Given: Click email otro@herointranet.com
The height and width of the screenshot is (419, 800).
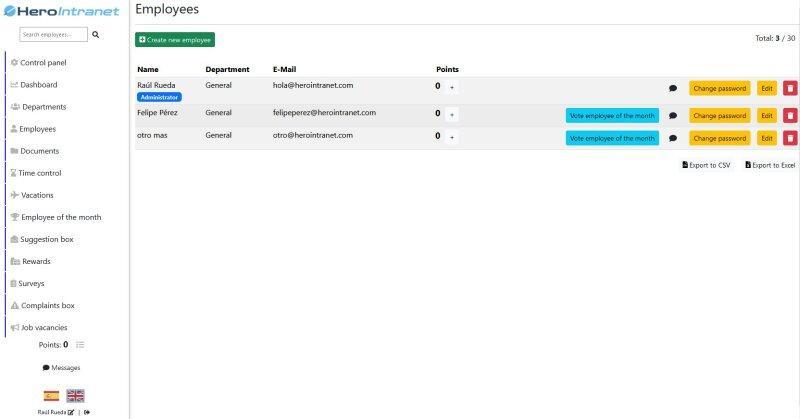Looking at the screenshot, I should [x=313, y=135].
